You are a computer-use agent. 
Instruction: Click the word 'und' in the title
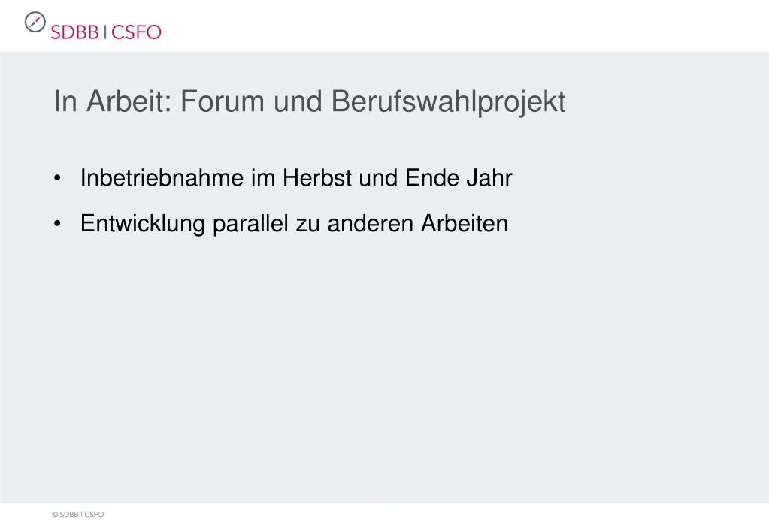298,101
